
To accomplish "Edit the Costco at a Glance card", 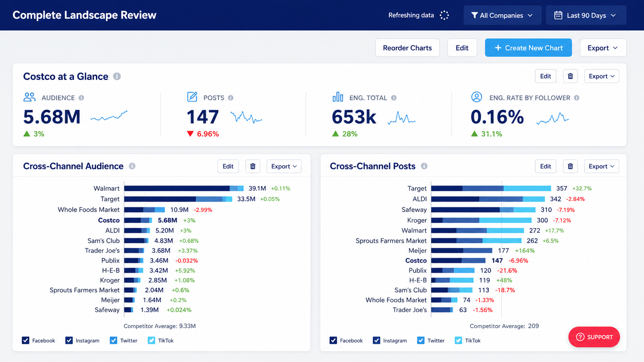I will click(x=545, y=76).
